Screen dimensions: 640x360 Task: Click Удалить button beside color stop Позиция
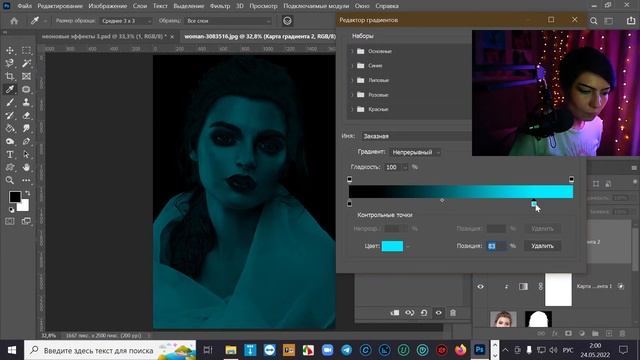(542, 246)
